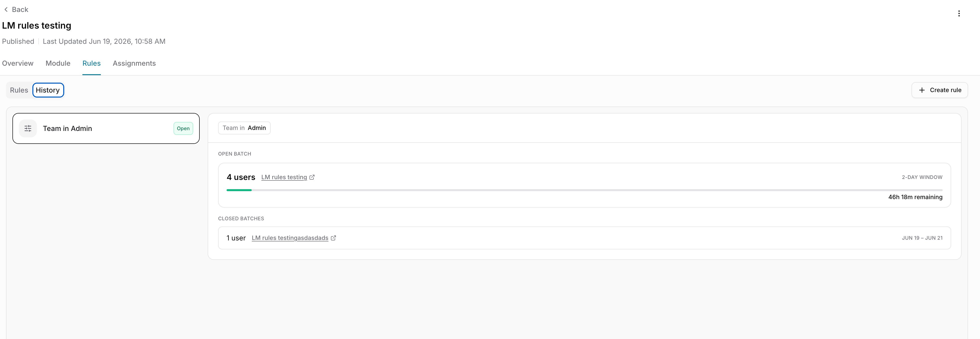Click the Open status badge
980x339 pixels.
[183, 129]
